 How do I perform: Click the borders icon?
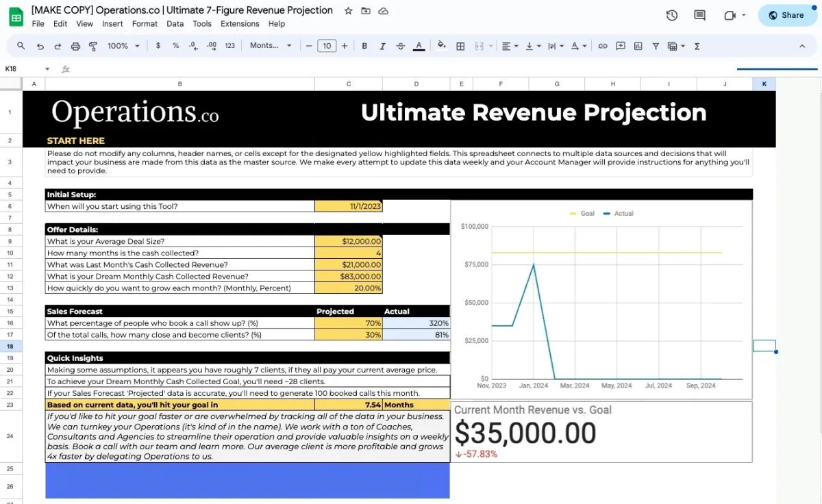[x=460, y=46]
